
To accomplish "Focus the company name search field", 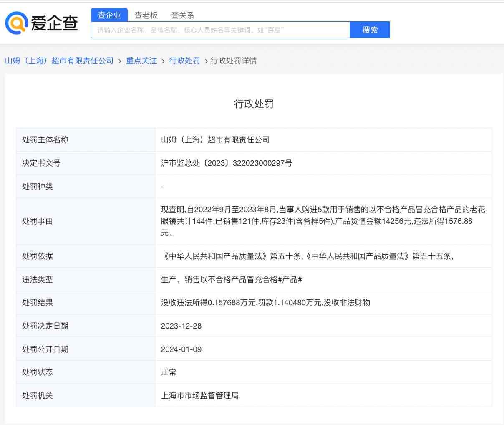I will (220, 30).
